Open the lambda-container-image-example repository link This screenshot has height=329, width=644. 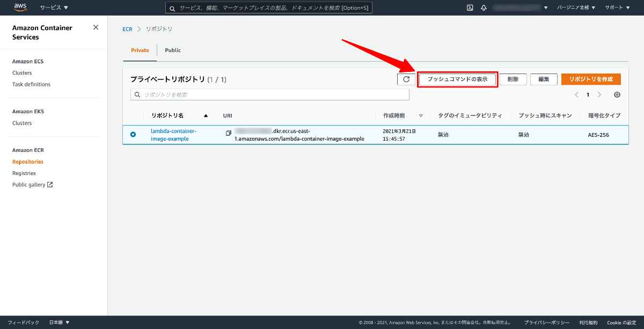pos(174,135)
